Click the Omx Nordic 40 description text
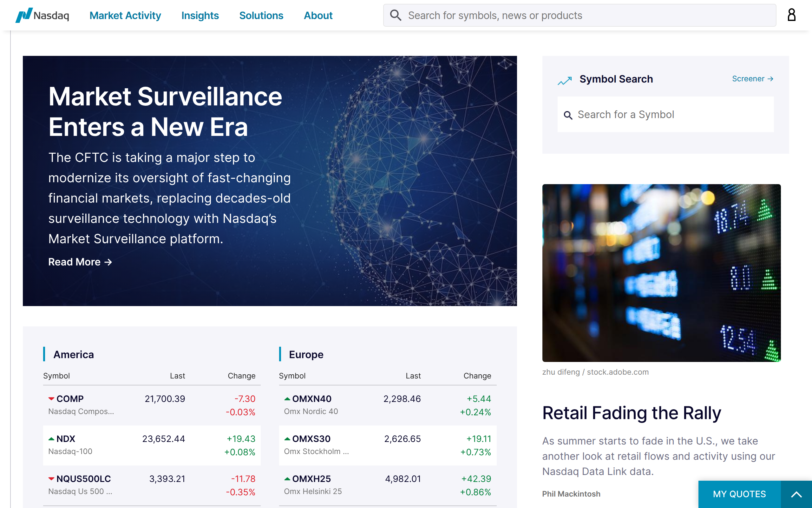 point(311,411)
